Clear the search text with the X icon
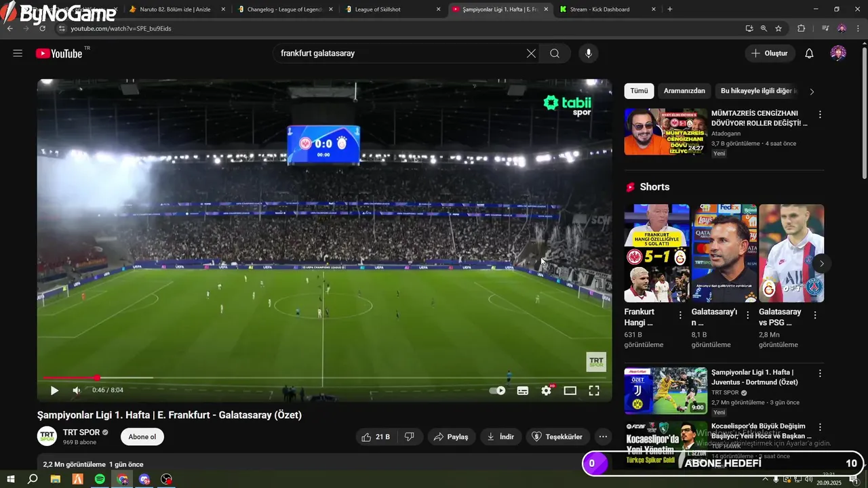 click(x=531, y=54)
